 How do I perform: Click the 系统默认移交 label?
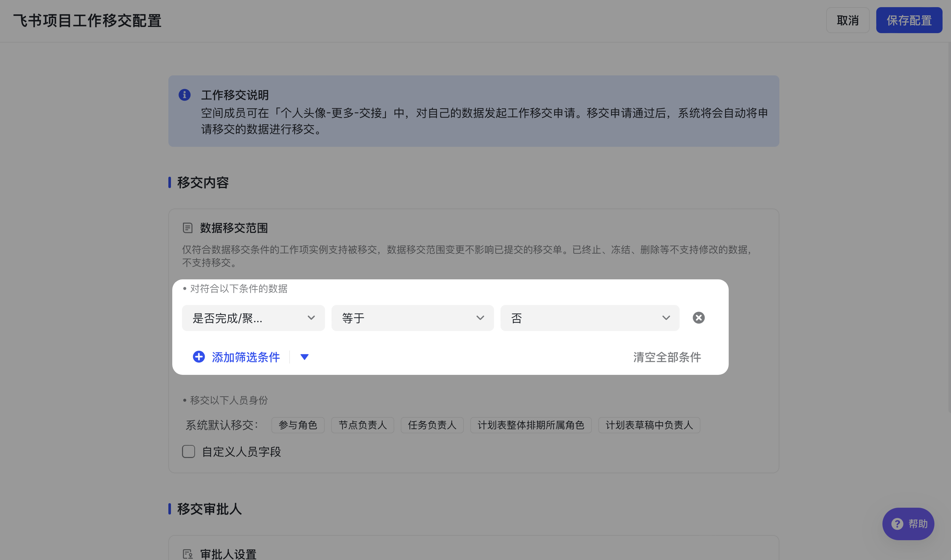click(x=222, y=425)
